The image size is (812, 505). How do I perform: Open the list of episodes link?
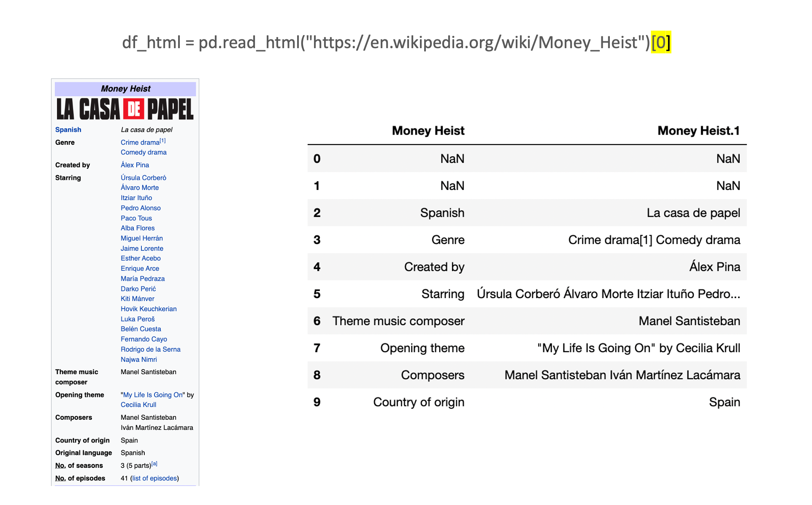(x=154, y=478)
